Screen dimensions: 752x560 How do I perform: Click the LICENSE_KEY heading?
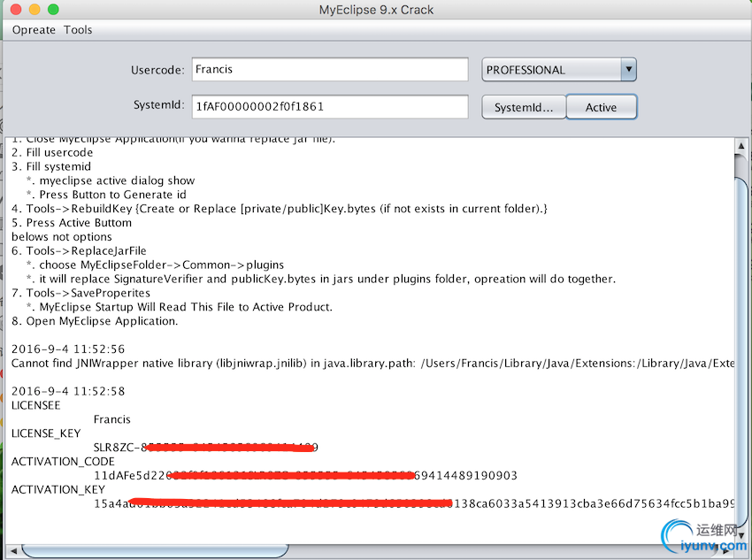[x=46, y=433]
